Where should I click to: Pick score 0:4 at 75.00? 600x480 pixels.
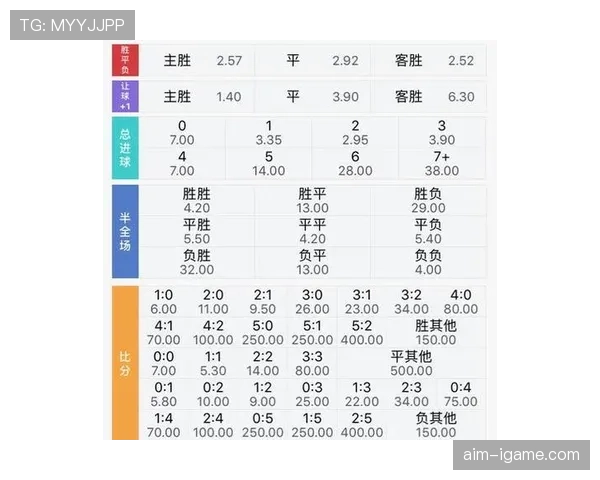point(461,395)
